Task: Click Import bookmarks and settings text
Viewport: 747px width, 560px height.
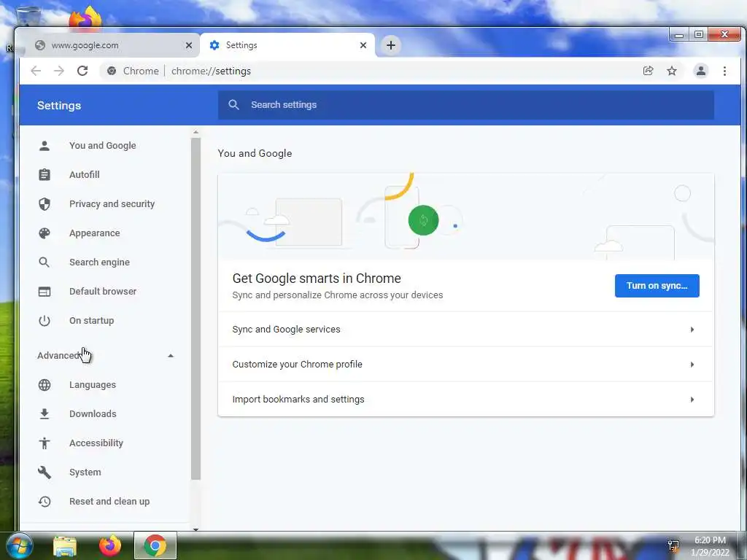Action: pyautogui.click(x=298, y=400)
